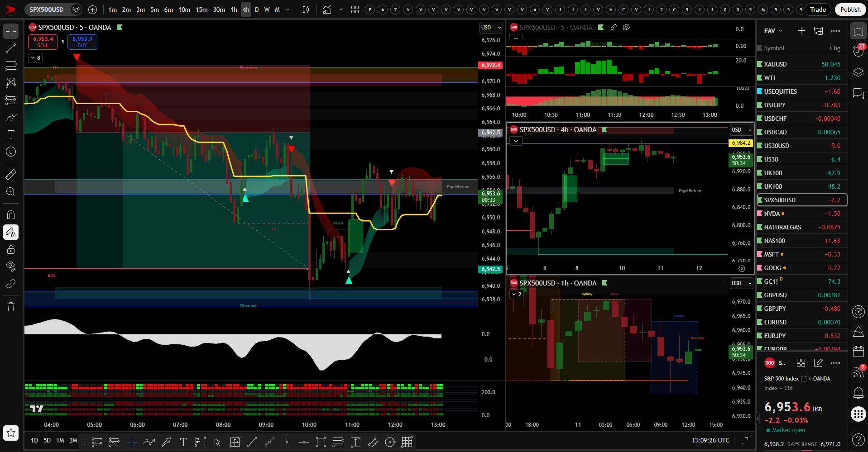Image resolution: width=868 pixels, height=452 pixels.
Task: Open the object tree layers panel
Action: point(858,72)
